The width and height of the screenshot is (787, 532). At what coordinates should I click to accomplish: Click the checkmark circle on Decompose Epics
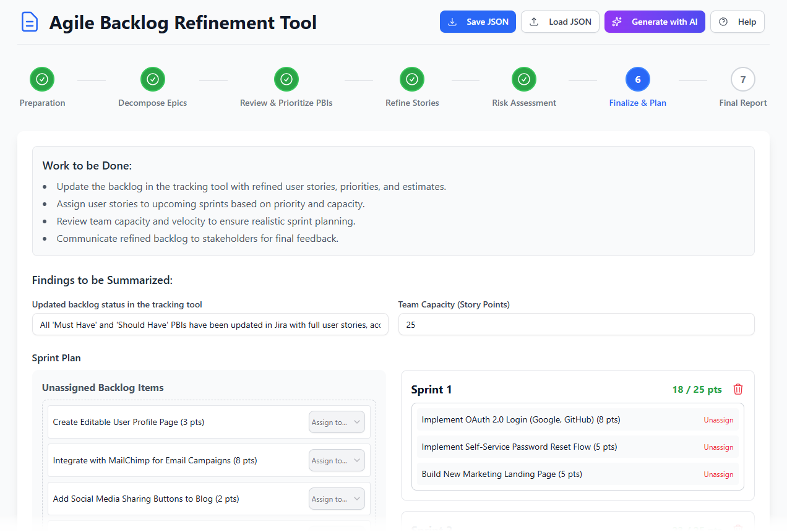point(152,79)
